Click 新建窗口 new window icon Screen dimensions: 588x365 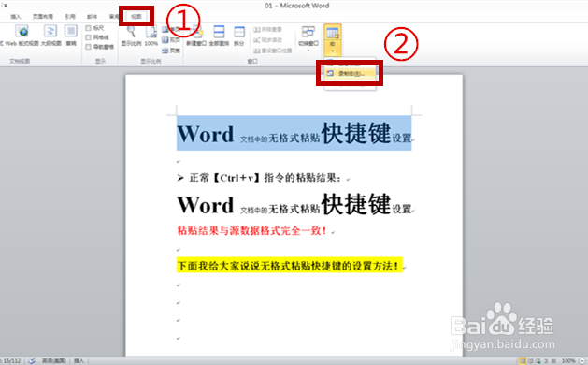point(196,33)
